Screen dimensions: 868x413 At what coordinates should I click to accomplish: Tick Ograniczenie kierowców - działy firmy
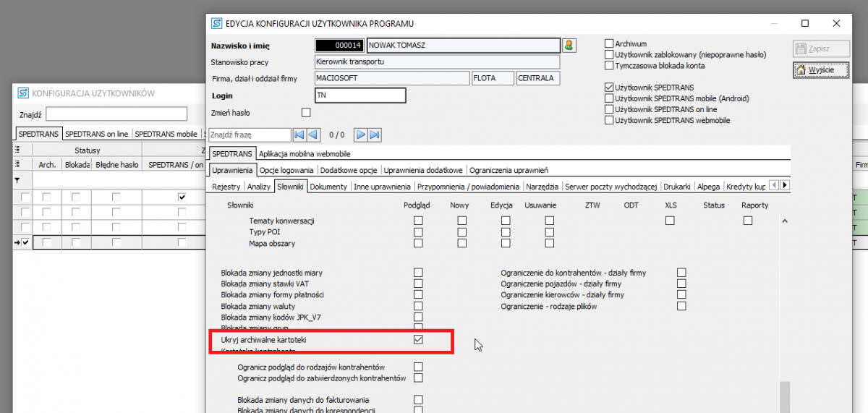pos(681,295)
